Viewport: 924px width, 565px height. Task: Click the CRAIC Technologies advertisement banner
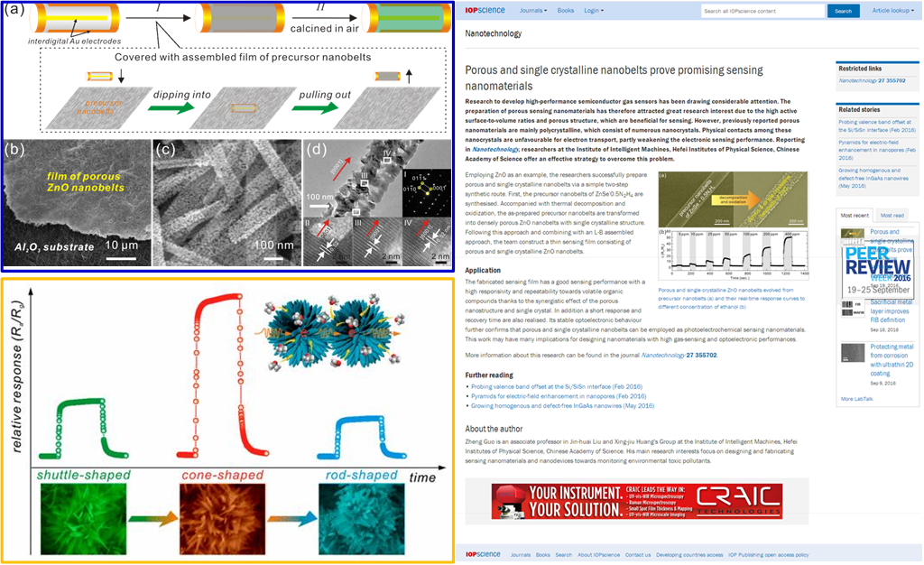[636, 501]
